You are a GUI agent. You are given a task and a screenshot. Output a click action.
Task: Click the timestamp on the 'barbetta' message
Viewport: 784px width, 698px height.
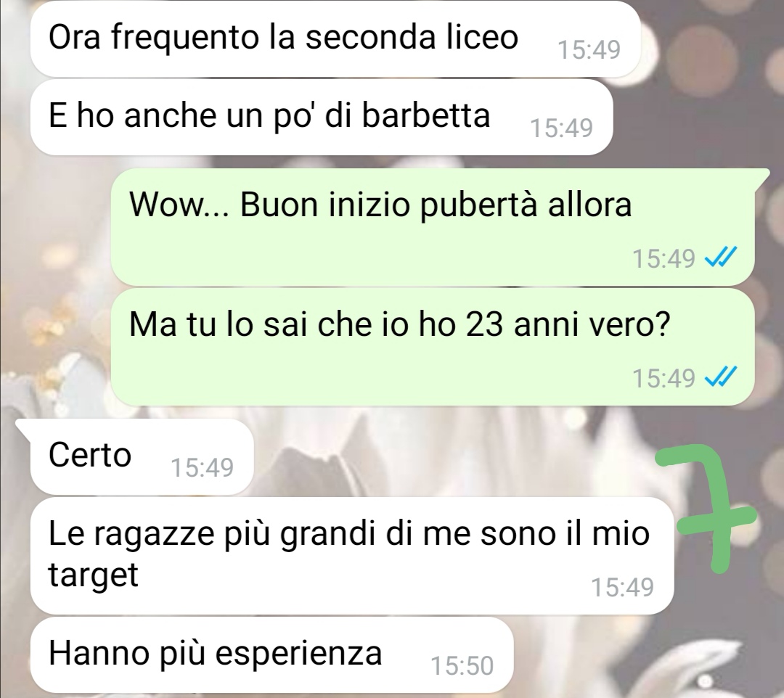[x=561, y=128]
